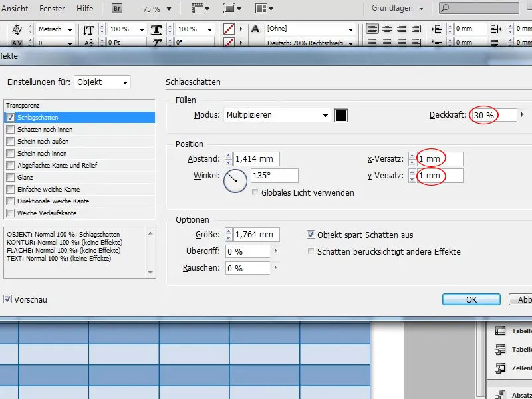Viewport: 532px width, 399px height.
Task: Click the stroke color swatch icon
Action: coord(229,43)
